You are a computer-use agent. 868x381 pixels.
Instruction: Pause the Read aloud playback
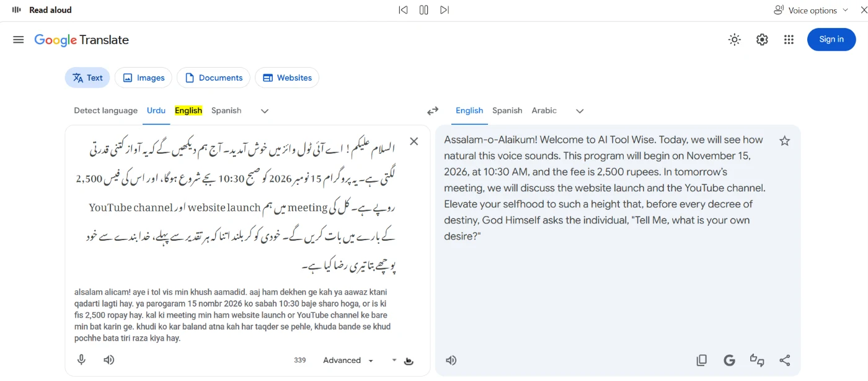tap(424, 10)
